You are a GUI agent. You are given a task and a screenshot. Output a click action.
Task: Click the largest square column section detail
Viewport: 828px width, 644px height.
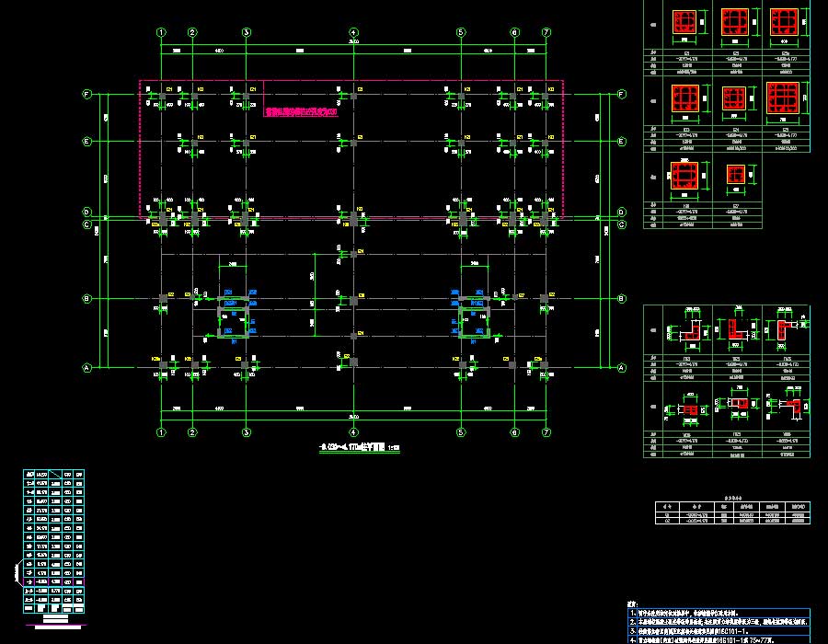click(x=783, y=98)
